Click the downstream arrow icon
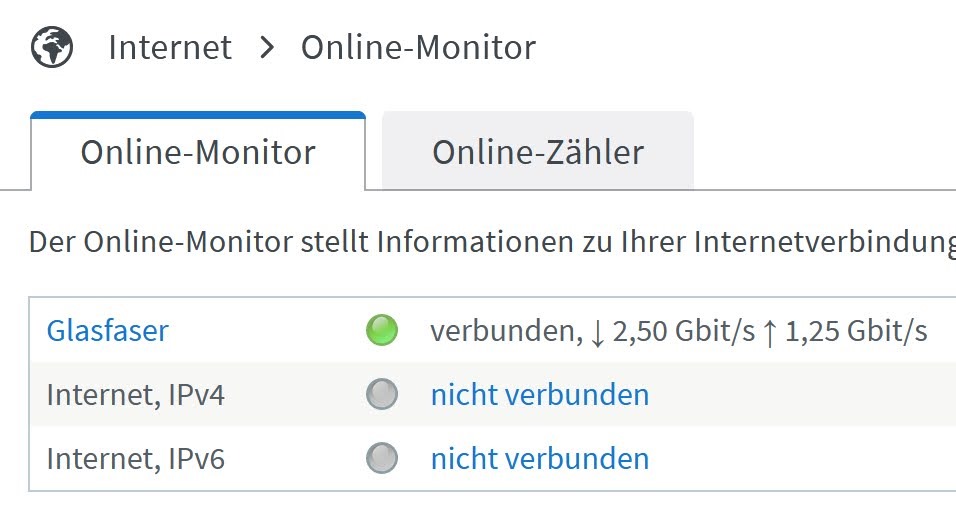 click(x=598, y=333)
